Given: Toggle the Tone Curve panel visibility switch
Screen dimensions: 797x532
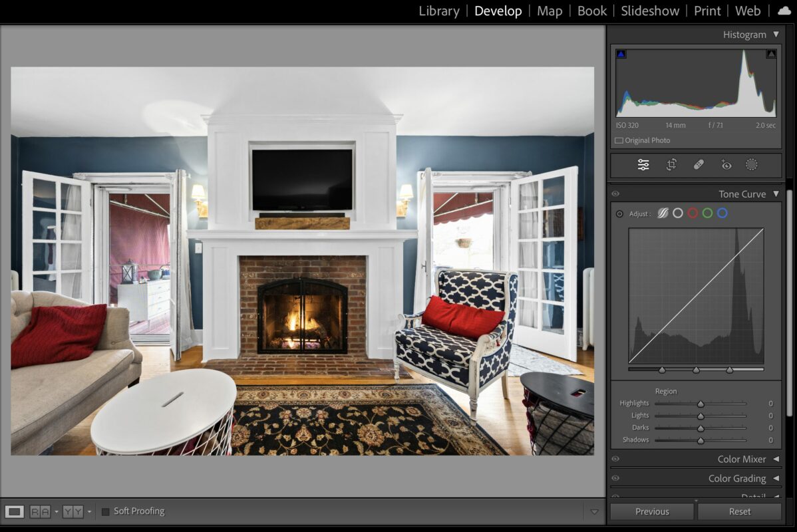Looking at the screenshot, I should point(615,194).
